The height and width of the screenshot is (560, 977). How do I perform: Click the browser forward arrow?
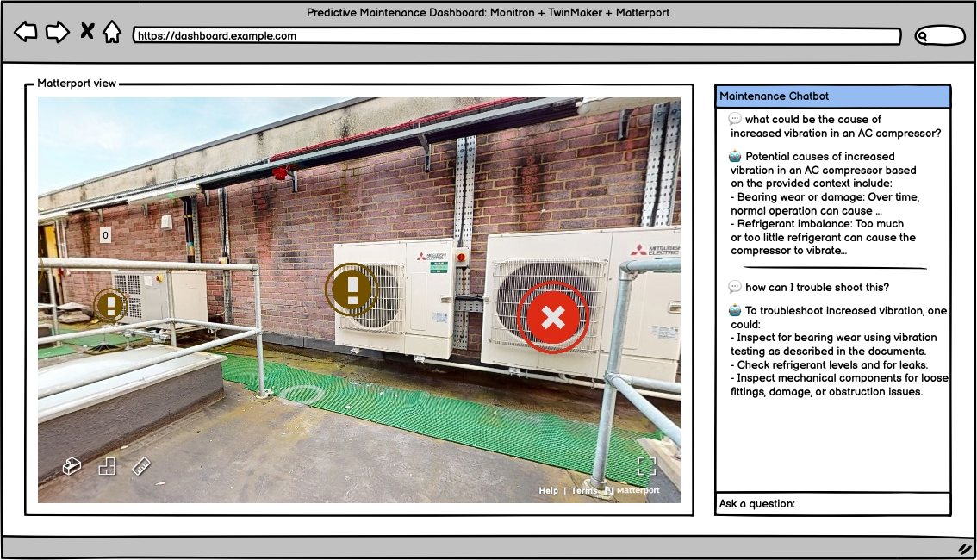pyautogui.click(x=58, y=32)
